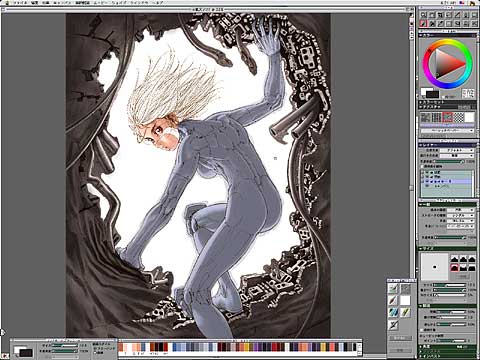Choose the red-outlined paper texture swatch
480x360 pixels.
(447, 117)
